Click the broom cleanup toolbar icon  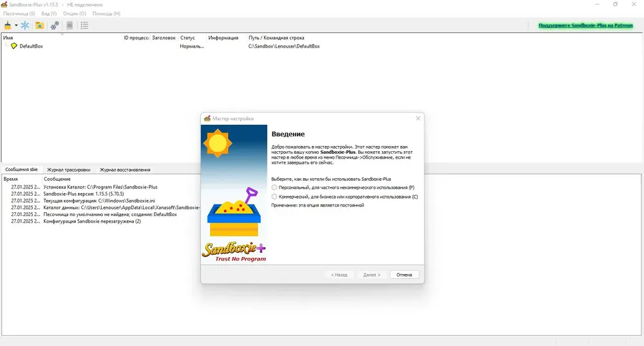(7, 26)
